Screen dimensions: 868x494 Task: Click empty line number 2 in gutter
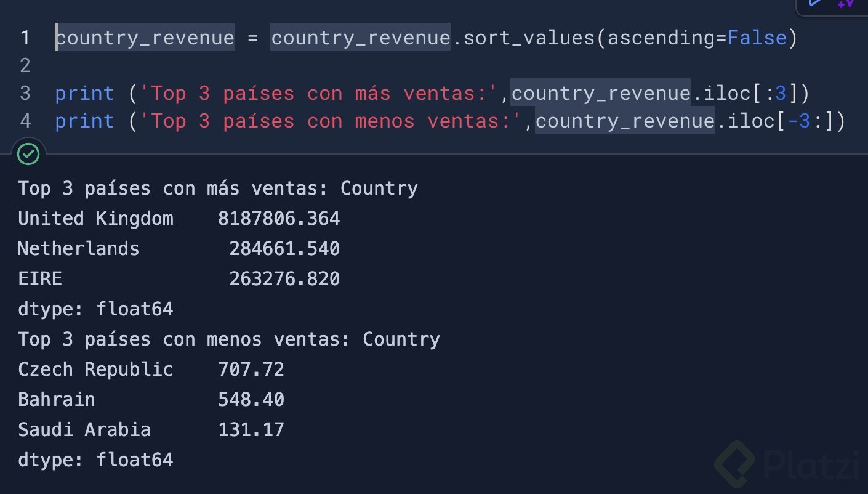point(25,65)
